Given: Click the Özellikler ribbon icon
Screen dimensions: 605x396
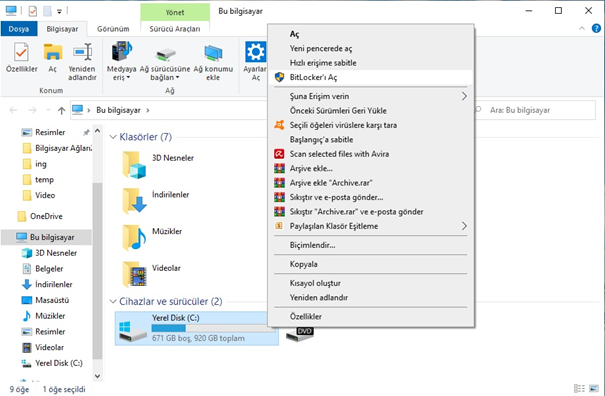Looking at the screenshot, I should coord(21,52).
